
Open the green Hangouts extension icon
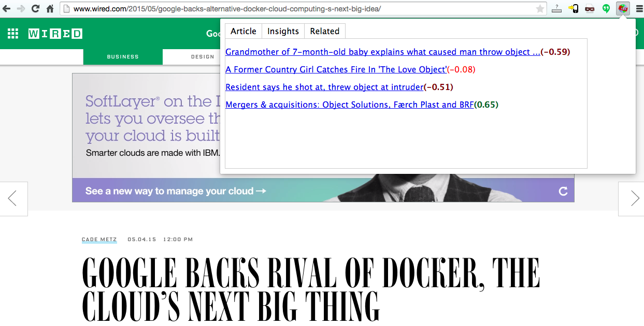606,9
